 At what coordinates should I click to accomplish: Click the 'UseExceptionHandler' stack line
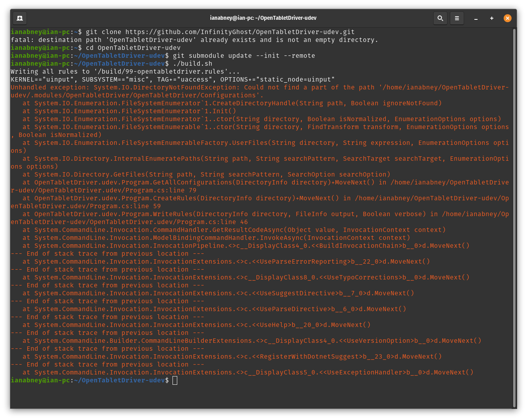(248, 372)
